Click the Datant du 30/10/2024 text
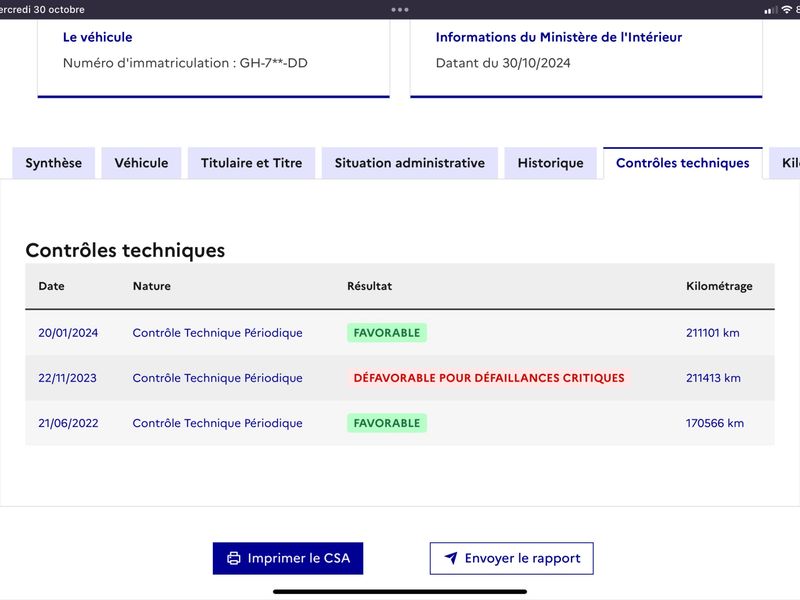800x600 pixels. click(x=503, y=63)
